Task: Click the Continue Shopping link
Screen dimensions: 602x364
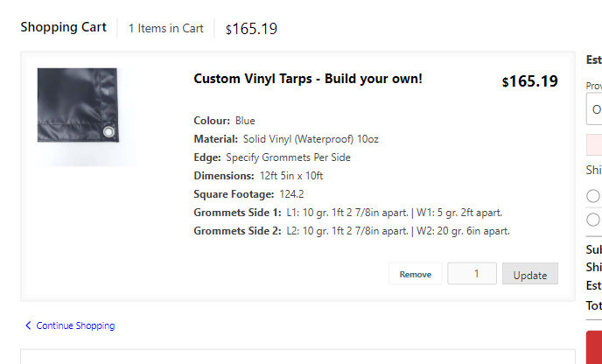Action: coord(75,325)
